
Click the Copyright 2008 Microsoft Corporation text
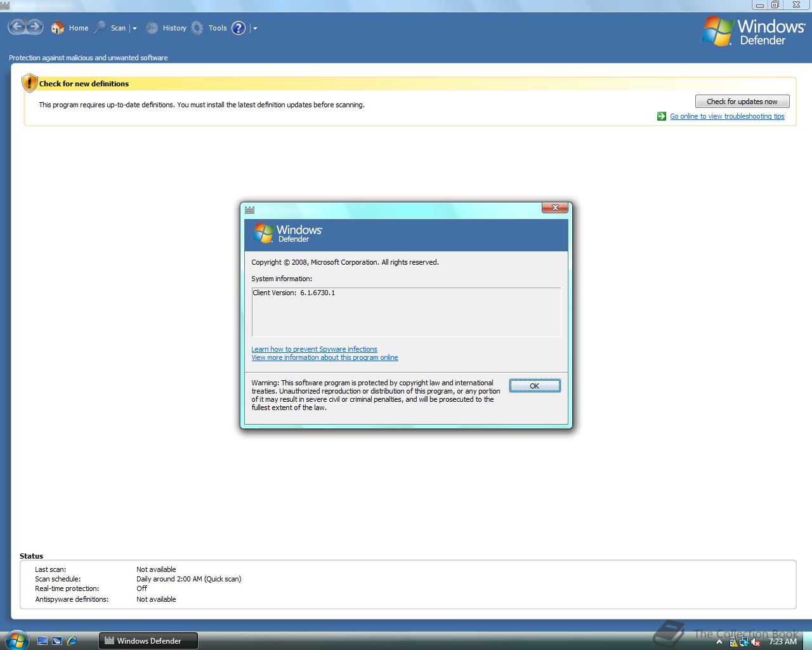344,262
